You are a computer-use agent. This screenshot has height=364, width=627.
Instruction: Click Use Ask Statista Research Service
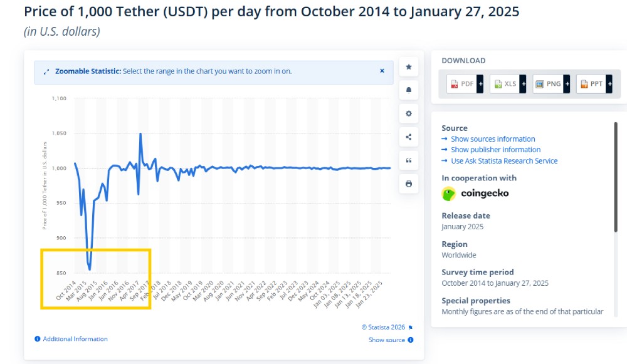coord(504,161)
